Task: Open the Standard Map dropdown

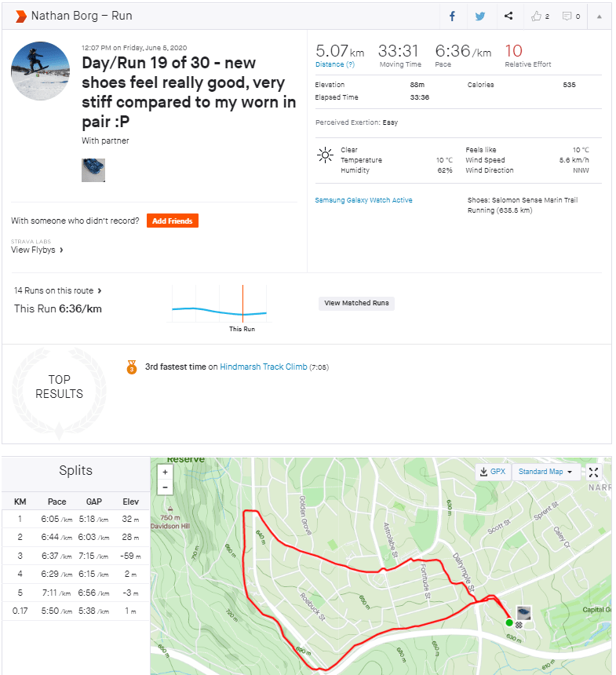Action: (x=545, y=472)
